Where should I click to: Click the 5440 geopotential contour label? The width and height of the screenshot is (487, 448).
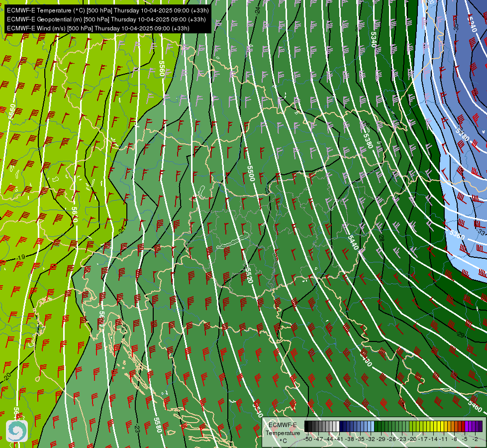click(x=353, y=242)
